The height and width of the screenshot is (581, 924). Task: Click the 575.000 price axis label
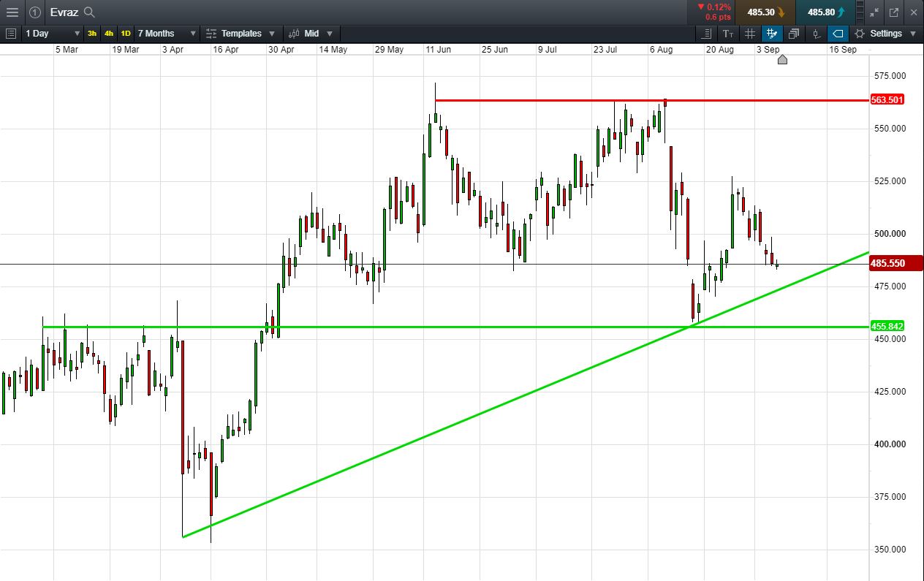pyautogui.click(x=890, y=76)
